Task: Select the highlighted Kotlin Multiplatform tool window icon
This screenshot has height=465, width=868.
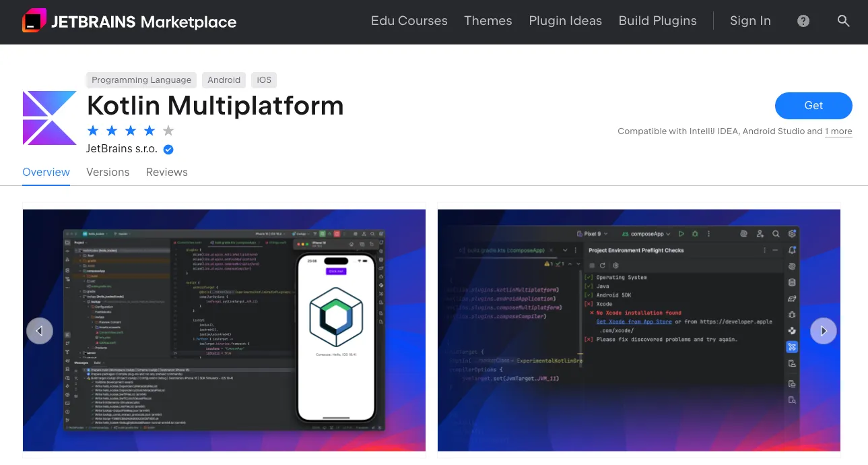Action: point(792,346)
